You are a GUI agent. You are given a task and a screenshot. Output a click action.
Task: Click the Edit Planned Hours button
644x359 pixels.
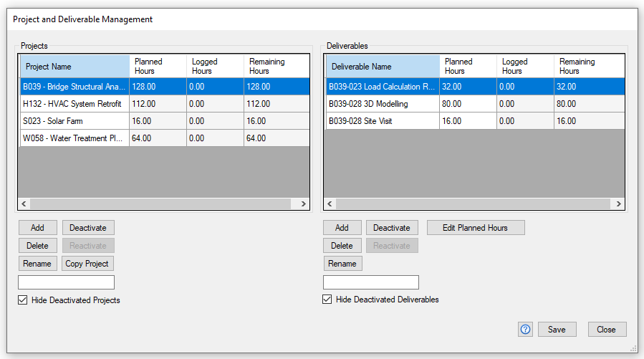click(x=476, y=228)
